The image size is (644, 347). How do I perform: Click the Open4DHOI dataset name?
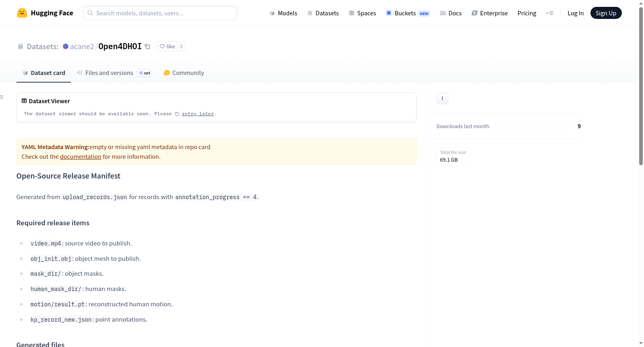pos(120,46)
